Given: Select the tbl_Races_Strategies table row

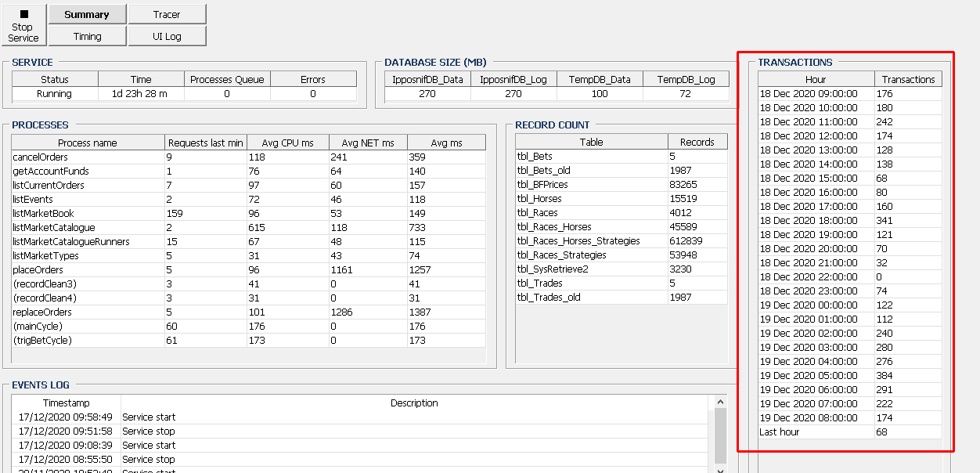Looking at the screenshot, I should click(622, 255).
